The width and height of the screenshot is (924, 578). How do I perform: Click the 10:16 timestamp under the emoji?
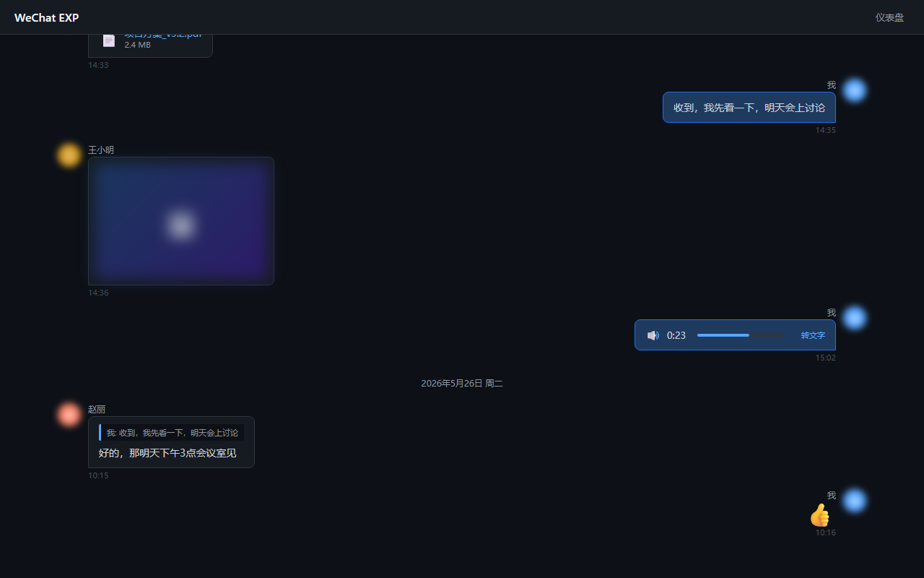click(x=826, y=532)
